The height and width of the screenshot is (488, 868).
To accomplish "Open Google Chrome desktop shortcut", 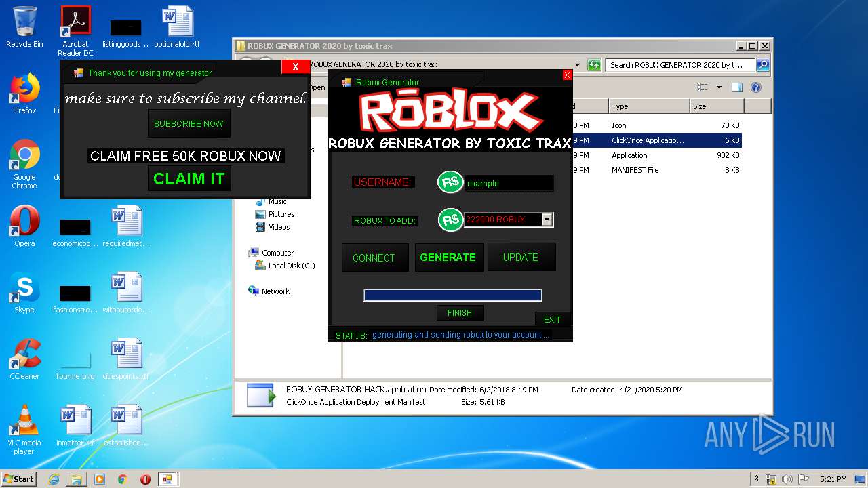I will 24,164.
